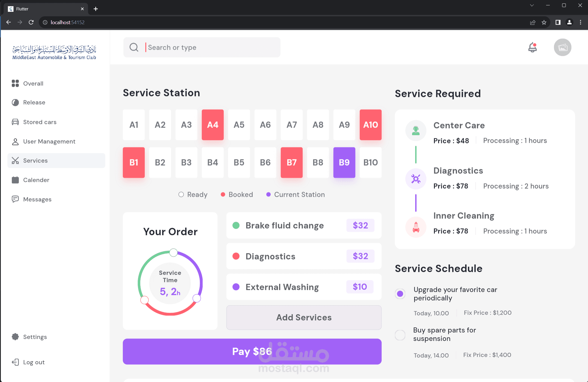Select ready station A5
The width and height of the screenshot is (588, 382).
pos(239,125)
